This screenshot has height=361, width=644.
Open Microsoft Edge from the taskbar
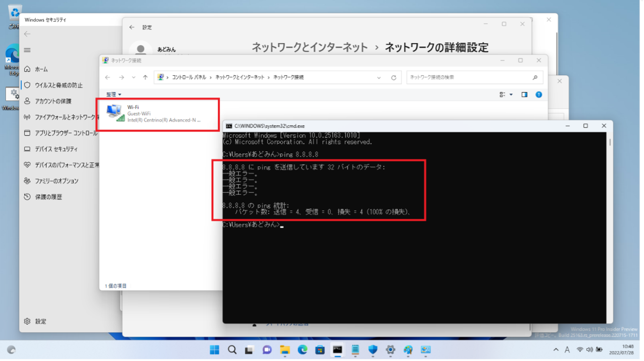point(302,350)
